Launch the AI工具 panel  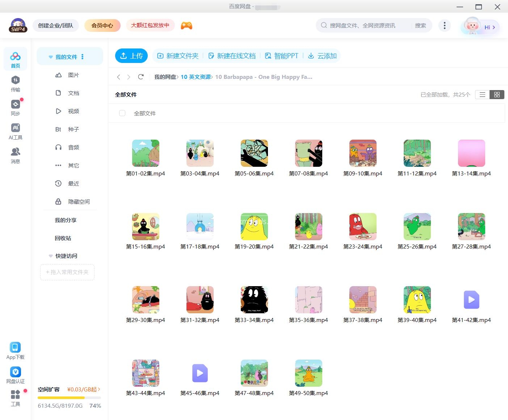pyautogui.click(x=15, y=131)
